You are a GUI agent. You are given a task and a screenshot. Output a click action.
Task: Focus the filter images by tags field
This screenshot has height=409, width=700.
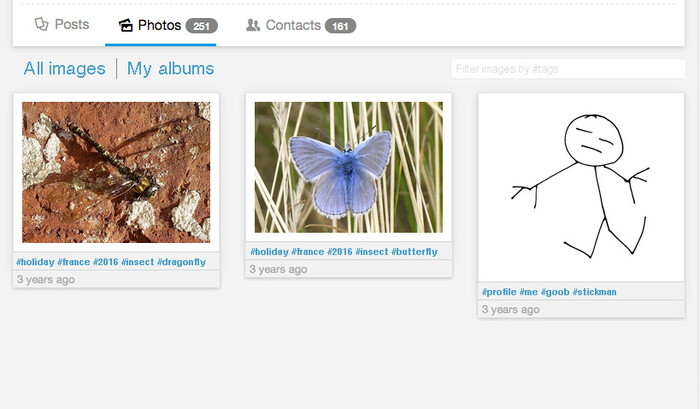(x=567, y=69)
